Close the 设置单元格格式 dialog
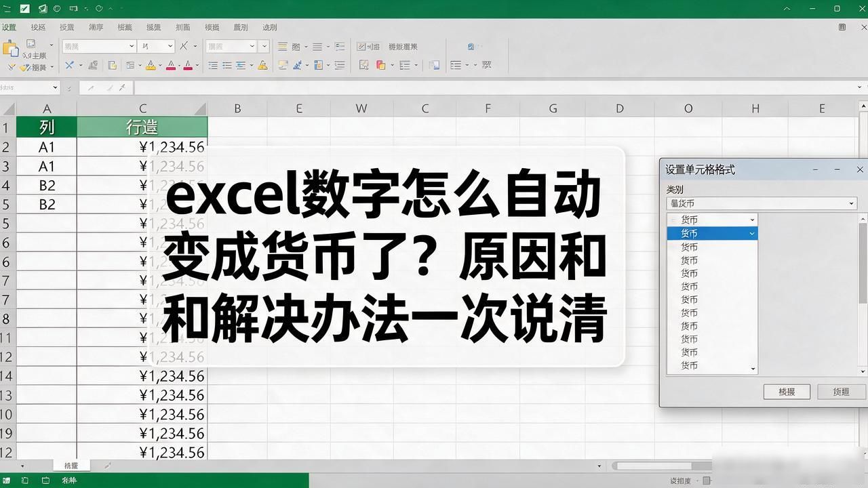The height and width of the screenshot is (488, 868). point(860,169)
